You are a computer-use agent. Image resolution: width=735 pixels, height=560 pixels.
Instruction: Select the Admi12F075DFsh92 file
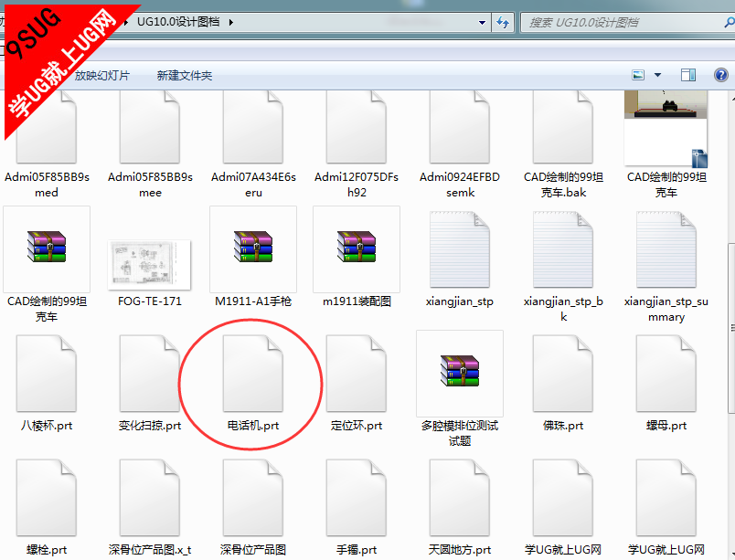357,127
